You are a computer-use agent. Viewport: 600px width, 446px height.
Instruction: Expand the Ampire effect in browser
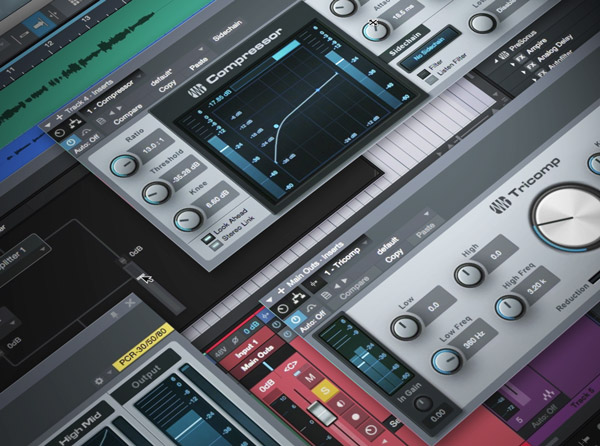(x=513, y=66)
